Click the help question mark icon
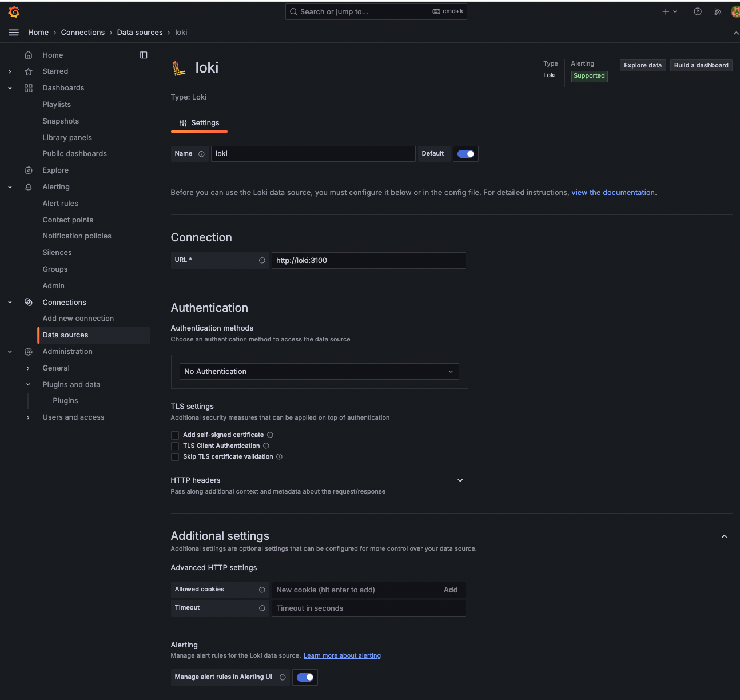The image size is (740, 700). [698, 11]
